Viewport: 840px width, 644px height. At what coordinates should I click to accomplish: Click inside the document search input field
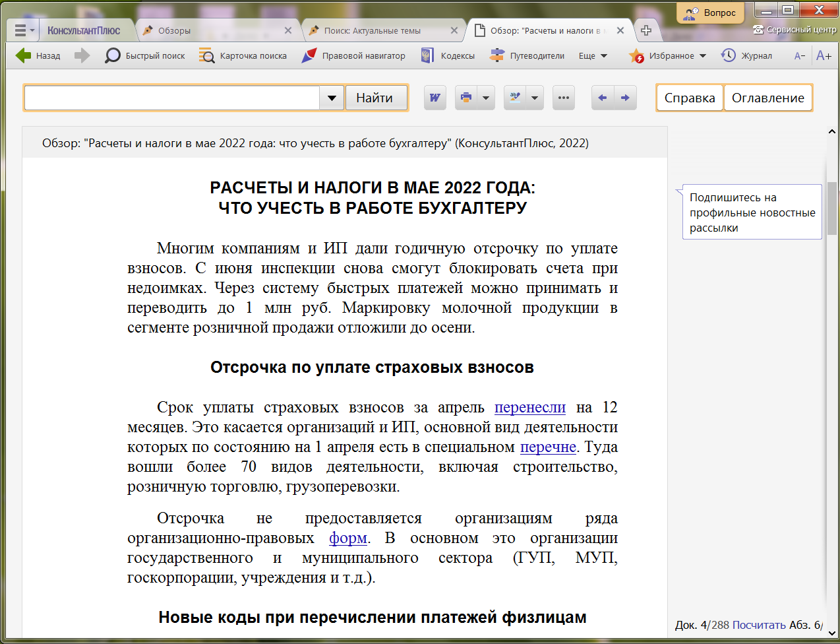171,98
